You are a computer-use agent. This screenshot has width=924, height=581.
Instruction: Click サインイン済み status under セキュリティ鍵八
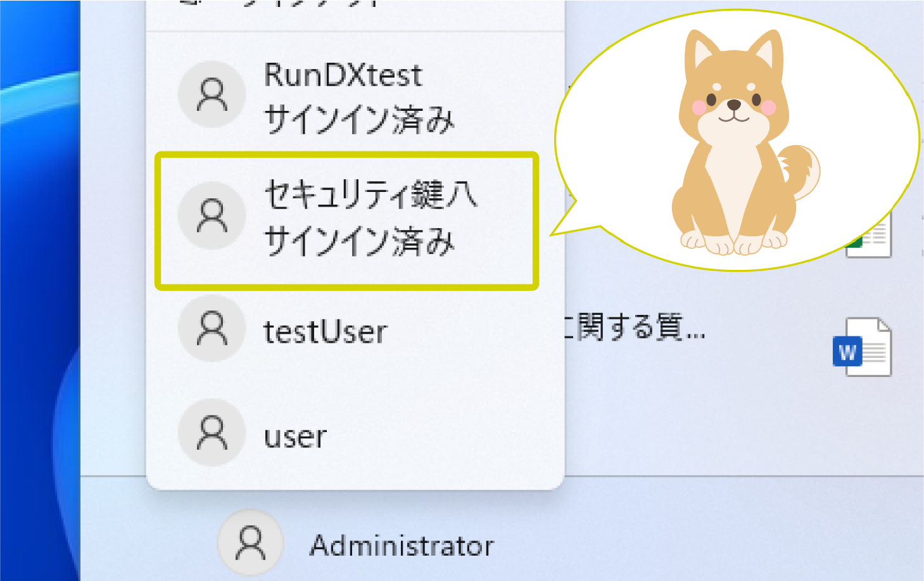(x=359, y=241)
